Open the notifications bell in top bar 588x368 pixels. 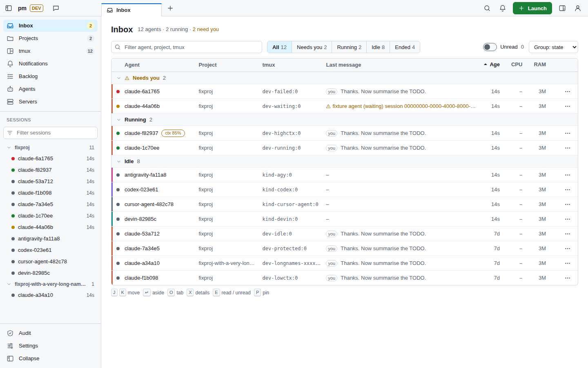[x=503, y=8]
